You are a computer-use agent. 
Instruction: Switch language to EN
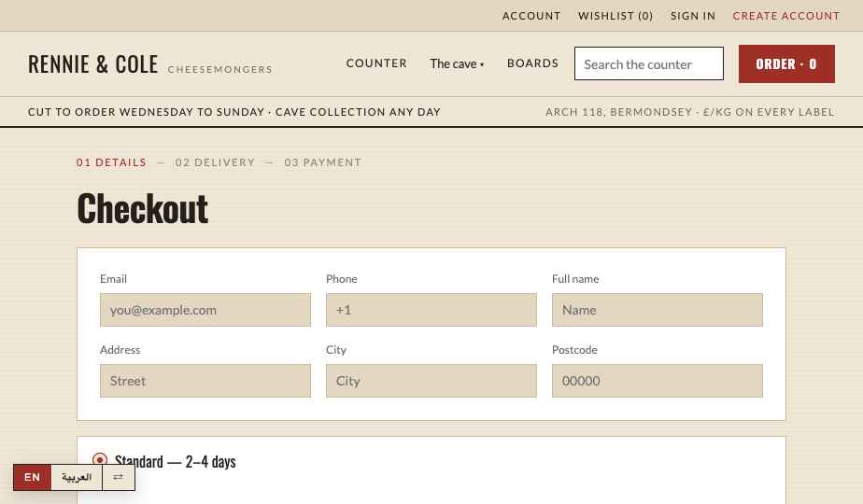[x=32, y=477]
